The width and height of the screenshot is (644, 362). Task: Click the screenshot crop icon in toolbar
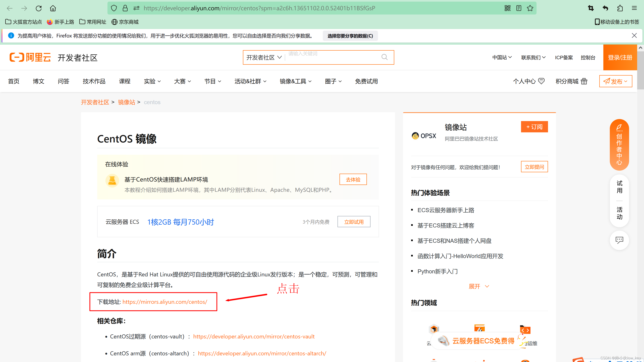[x=591, y=8]
